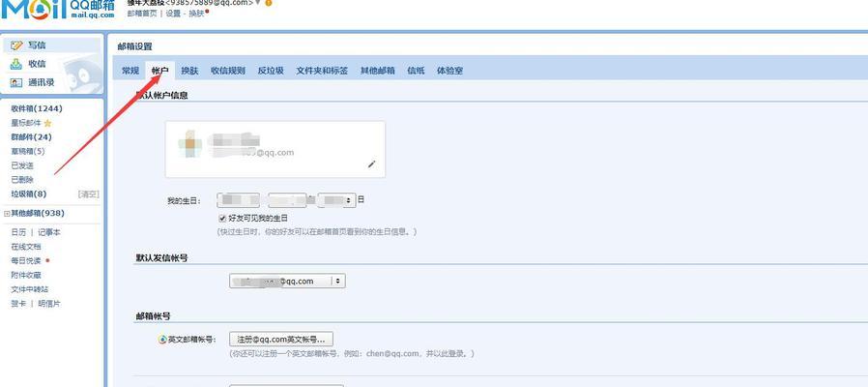Click the red dot next to 每日悦读
Image resolution: width=868 pixels, height=387 pixels.
[x=47, y=260]
